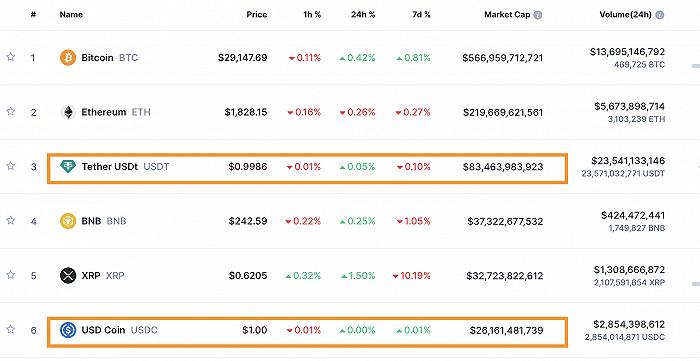The height and width of the screenshot is (361, 700).
Task: Click the Bitcoin 7-day chart sparkline edge
Action: (696, 66)
